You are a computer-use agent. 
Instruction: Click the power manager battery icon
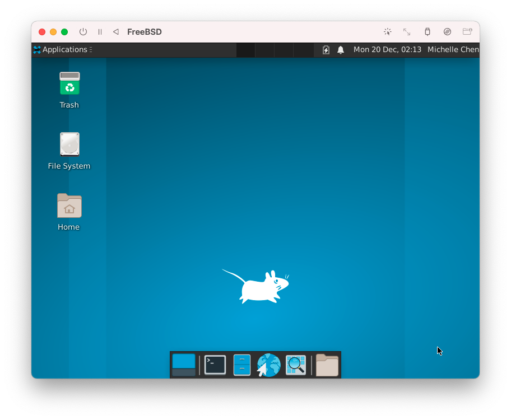tap(326, 50)
